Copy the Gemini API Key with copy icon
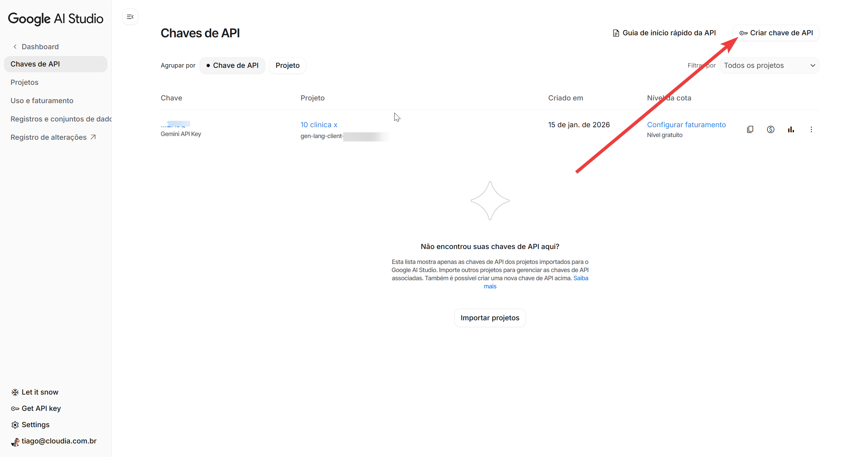The height and width of the screenshot is (457, 868). [750, 129]
